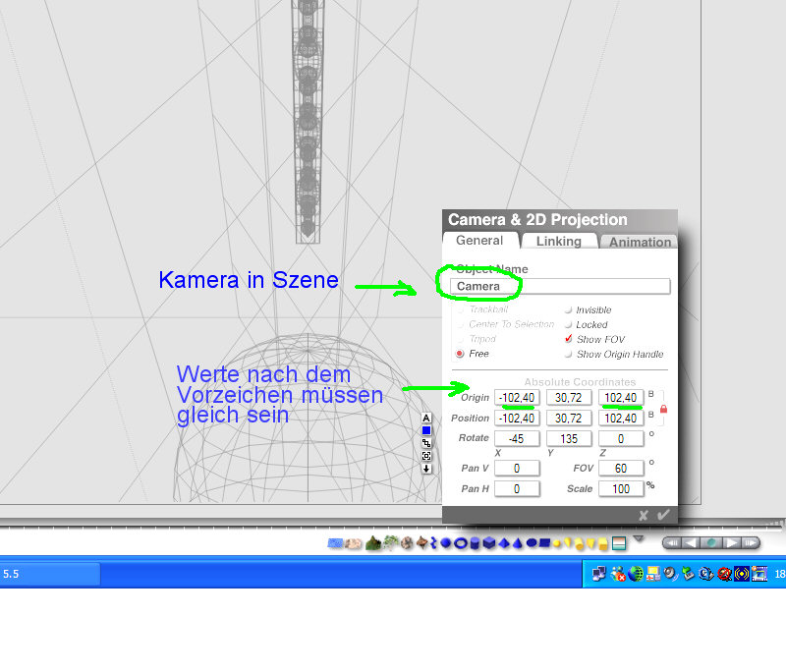Switch to the Animation tab
This screenshot has height=672, width=786.
(x=640, y=242)
